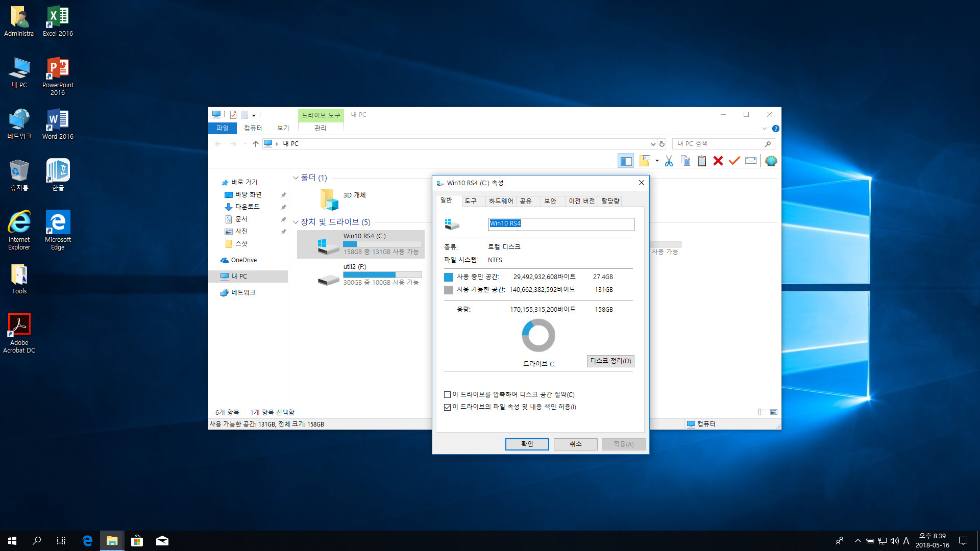The height and width of the screenshot is (551, 980).
Task: Open the 컴퓨터 ribbon tab
Action: coord(253,128)
